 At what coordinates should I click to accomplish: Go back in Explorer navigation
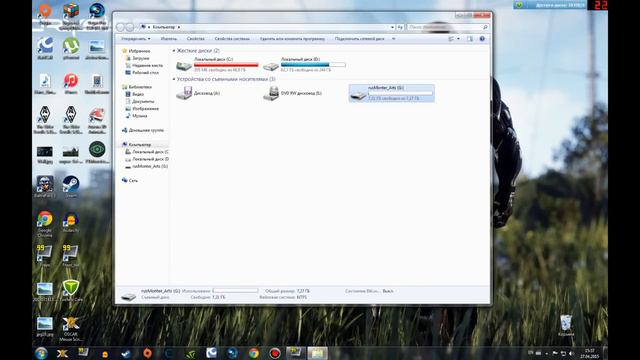pos(120,27)
